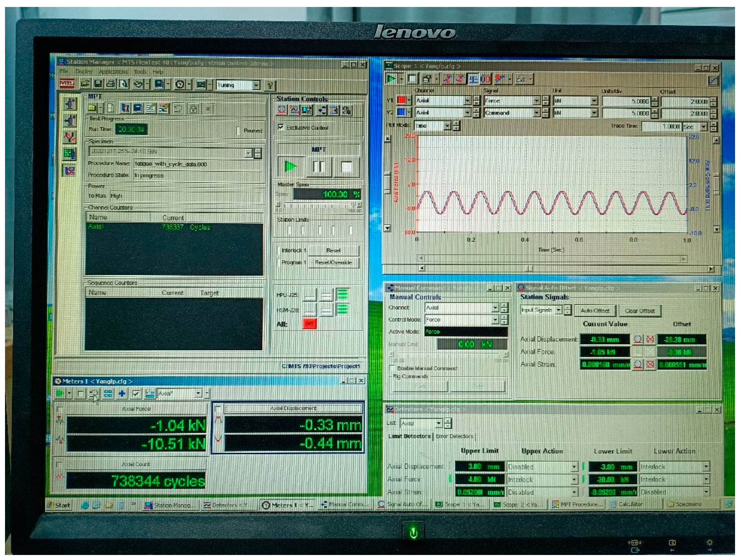Toggle the Exclusive Control checkbox
This screenshot has height=560, width=742.
(281, 127)
